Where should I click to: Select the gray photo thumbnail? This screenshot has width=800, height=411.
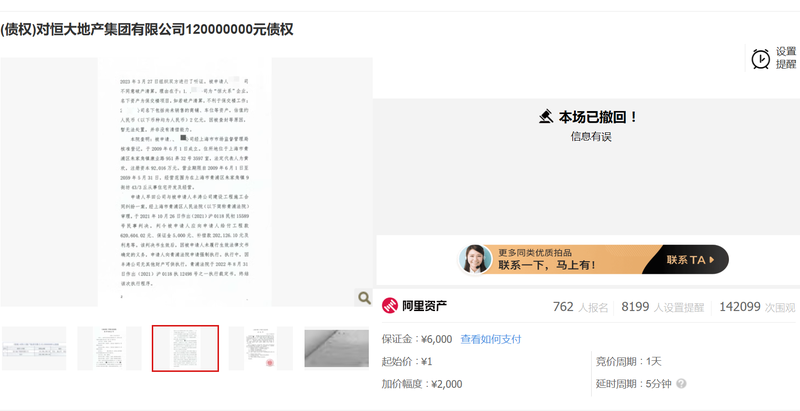[x=337, y=348]
